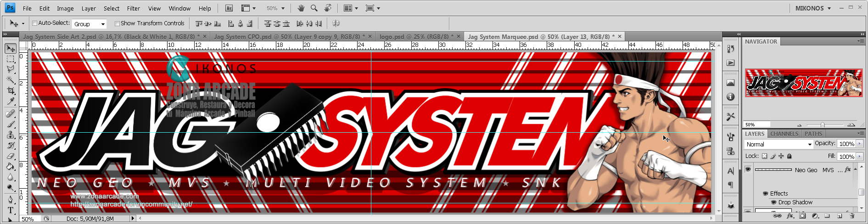Screen dimensions: 868x224
Task: Switch to the Channels tab
Action: 784,134
